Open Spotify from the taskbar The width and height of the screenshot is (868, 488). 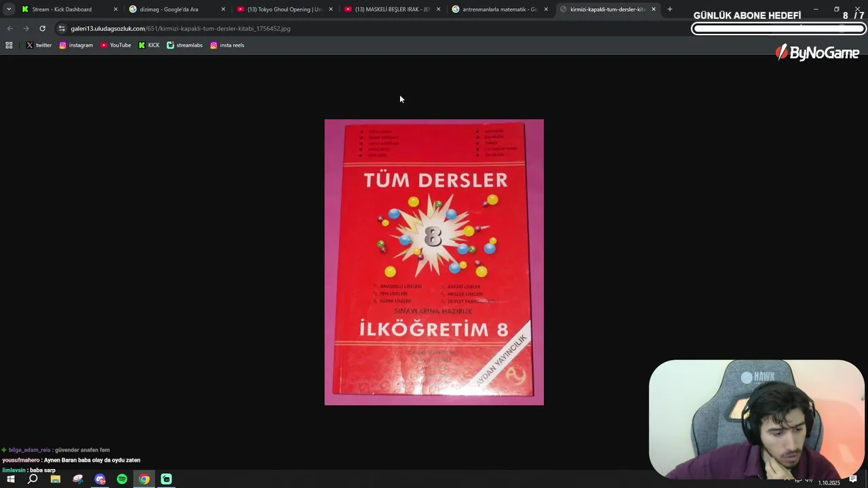tap(122, 479)
